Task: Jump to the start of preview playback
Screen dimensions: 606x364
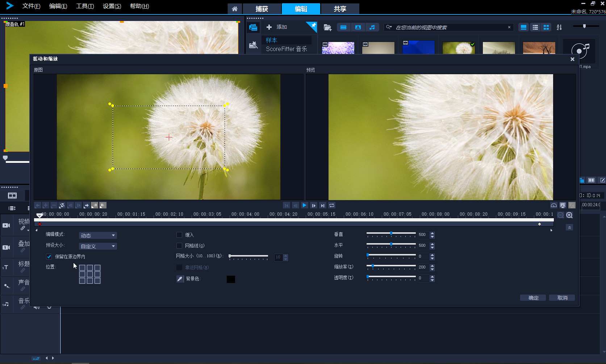Action: (x=287, y=205)
